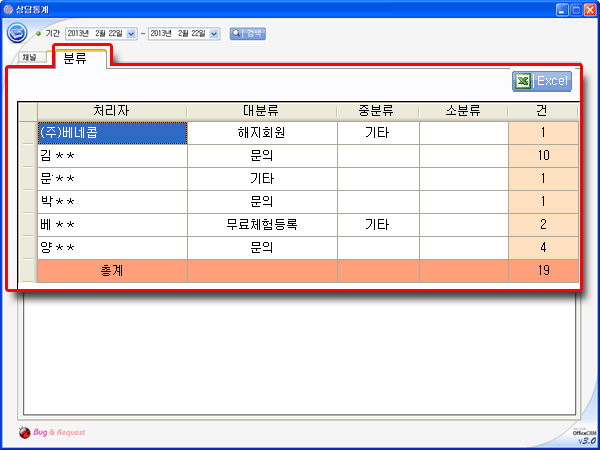Image resolution: width=600 pixels, height=450 pixels.
Task: Open the start date dropdown
Action: (131, 34)
